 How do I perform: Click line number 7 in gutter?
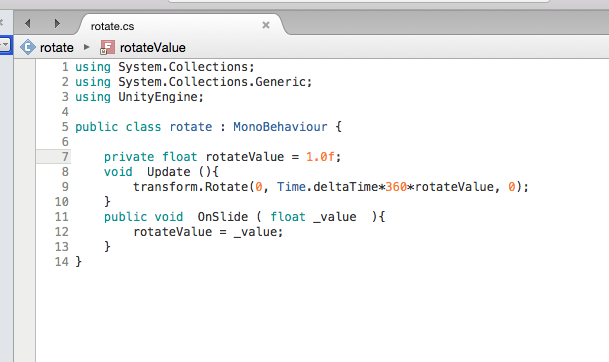(x=65, y=157)
